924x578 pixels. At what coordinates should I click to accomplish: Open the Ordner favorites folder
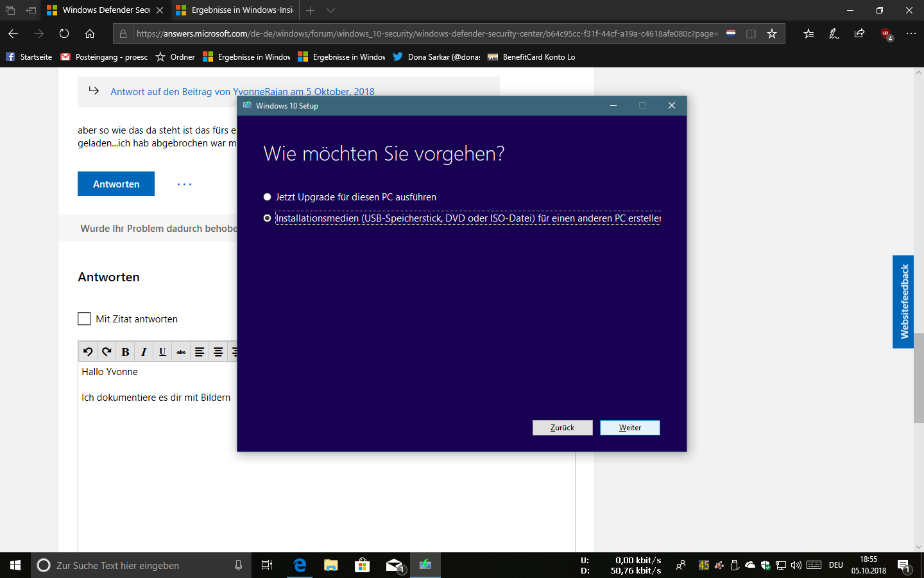[175, 57]
